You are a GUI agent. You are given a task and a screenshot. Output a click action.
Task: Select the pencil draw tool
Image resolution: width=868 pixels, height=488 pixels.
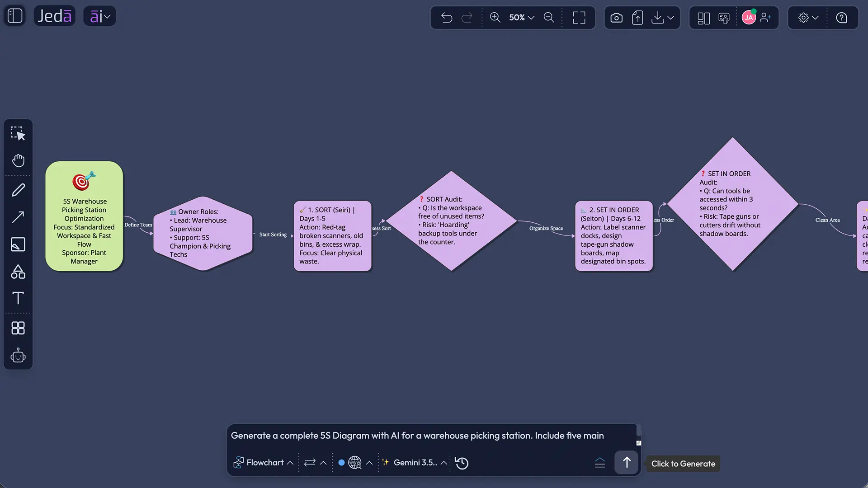point(18,190)
